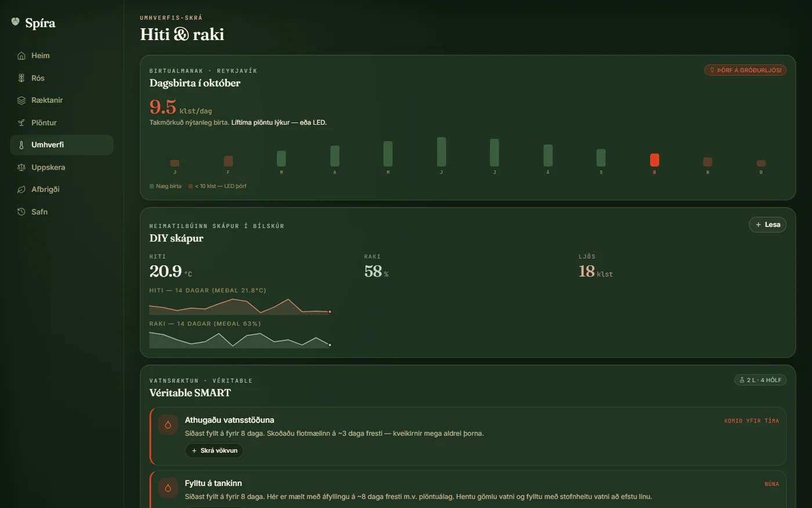Viewport: 812px width, 508px height.
Task: Click the 18 klst light reading
Action: pos(596,271)
